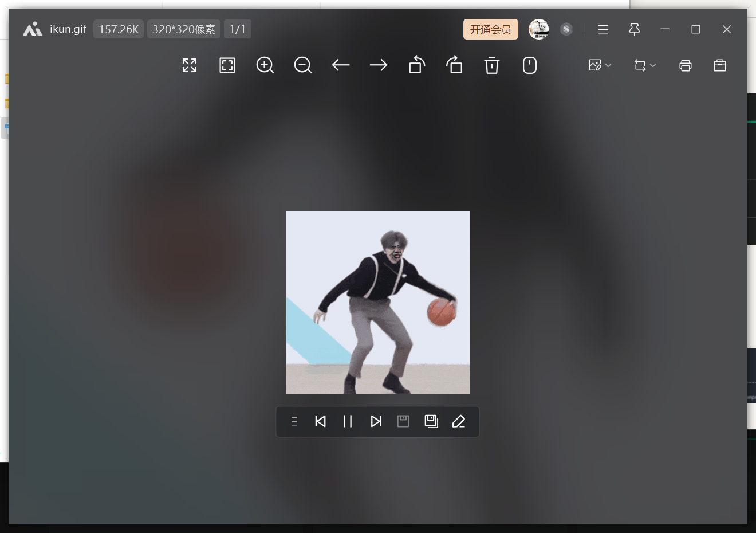Minimize the image viewer window

(665, 29)
